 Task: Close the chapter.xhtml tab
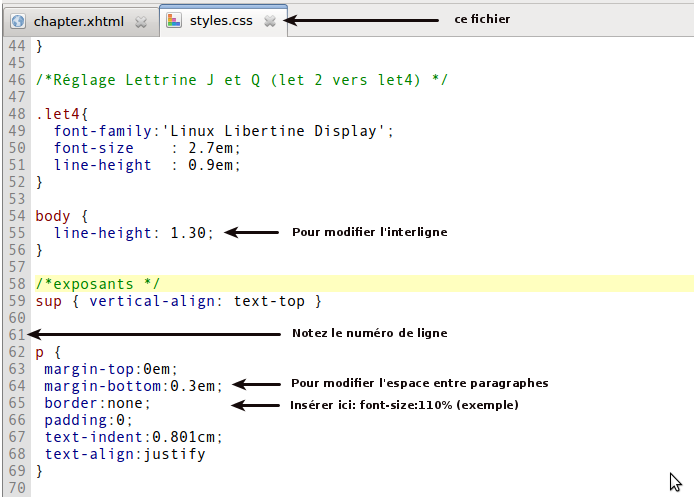[141, 21]
